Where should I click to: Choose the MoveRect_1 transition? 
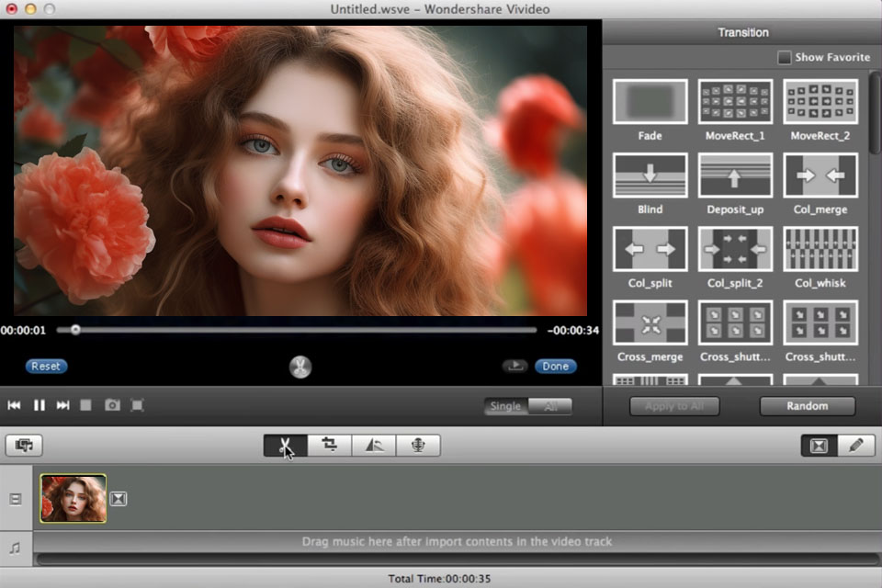click(735, 101)
